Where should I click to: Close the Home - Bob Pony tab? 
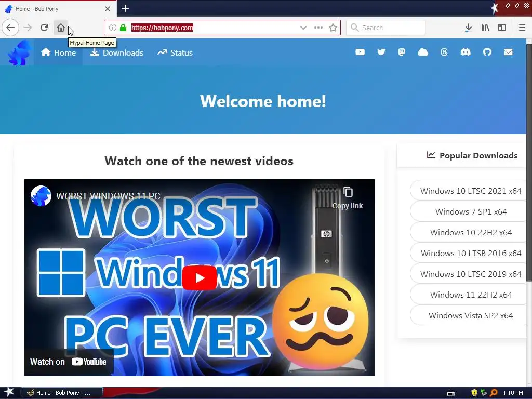point(108,9)
